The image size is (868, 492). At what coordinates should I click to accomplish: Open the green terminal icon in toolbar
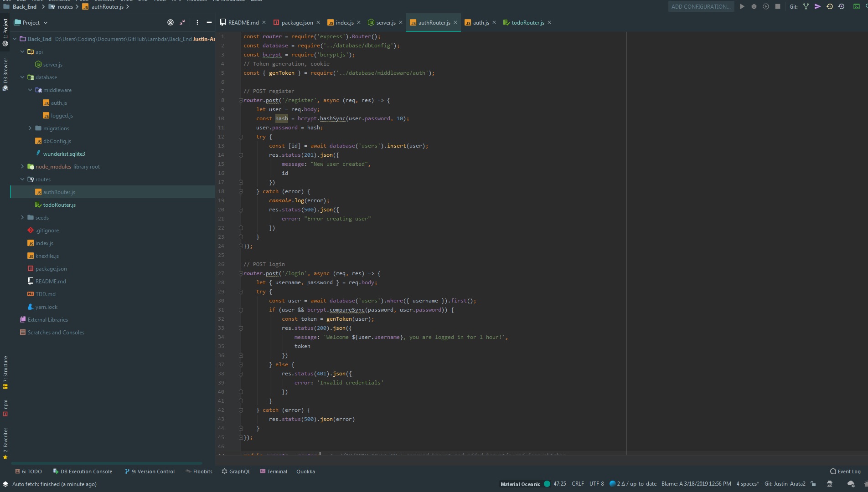coord(857,6)
